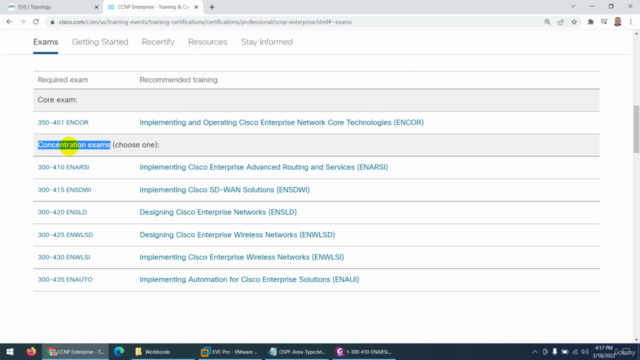Open the Getting Started tab
640x360 pixels.
coord(100,42)
